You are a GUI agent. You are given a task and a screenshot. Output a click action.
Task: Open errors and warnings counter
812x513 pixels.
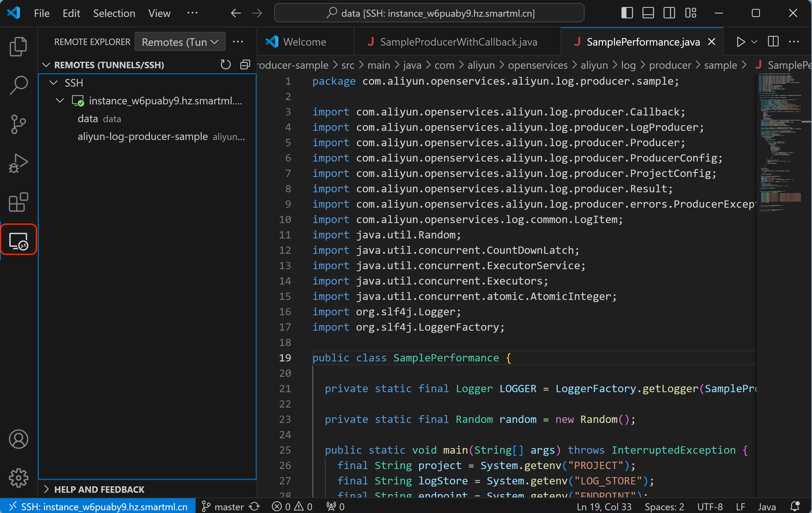(x=292, y=506)
